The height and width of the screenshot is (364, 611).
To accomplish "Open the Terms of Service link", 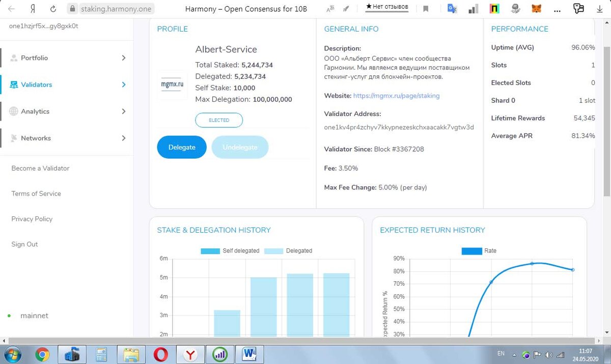I will tap(36, 193).
